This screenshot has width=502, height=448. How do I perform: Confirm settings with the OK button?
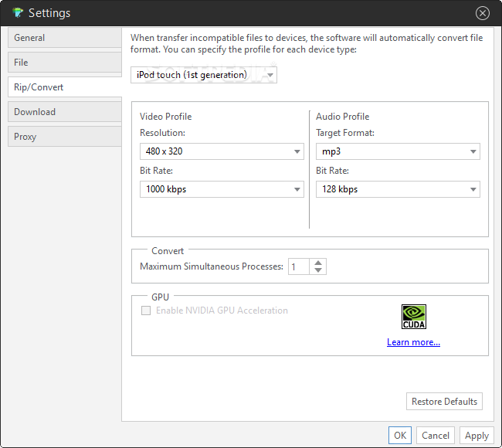[400, 435]
